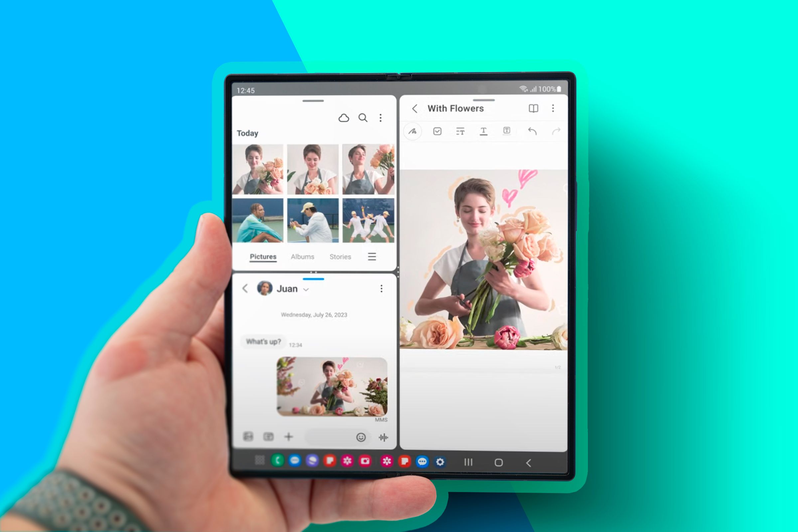798x532 pixels.
Task: Open the notes overflow menu
Action: click(x=552, y=108)
